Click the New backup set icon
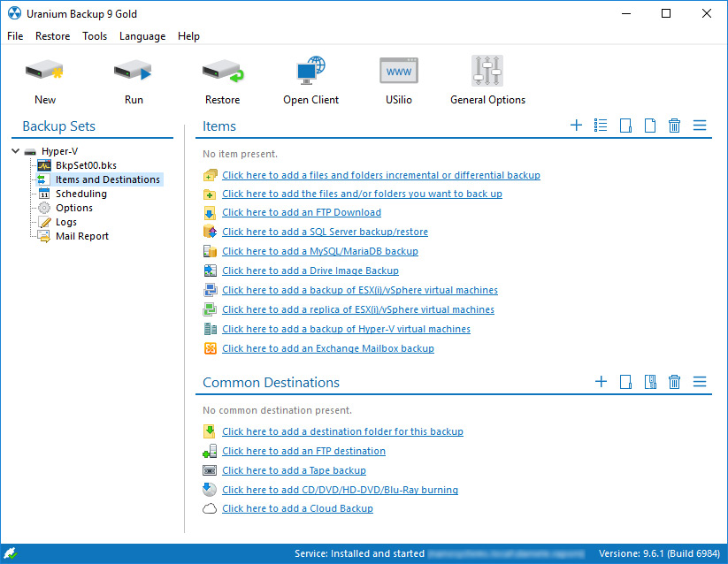The width and height of the screenshot is (728, 564). [45, 72]
